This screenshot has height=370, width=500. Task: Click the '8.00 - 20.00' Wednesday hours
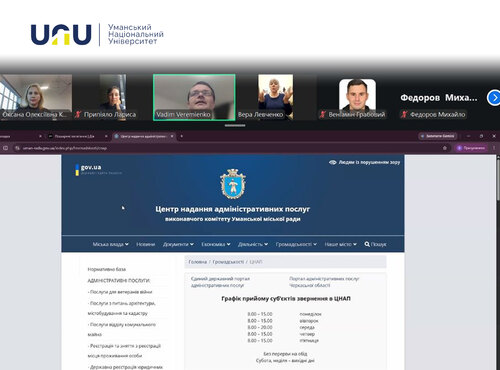pos(260,327)
